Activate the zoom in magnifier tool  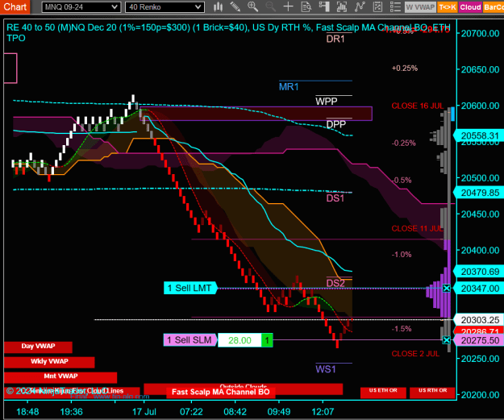252,6
